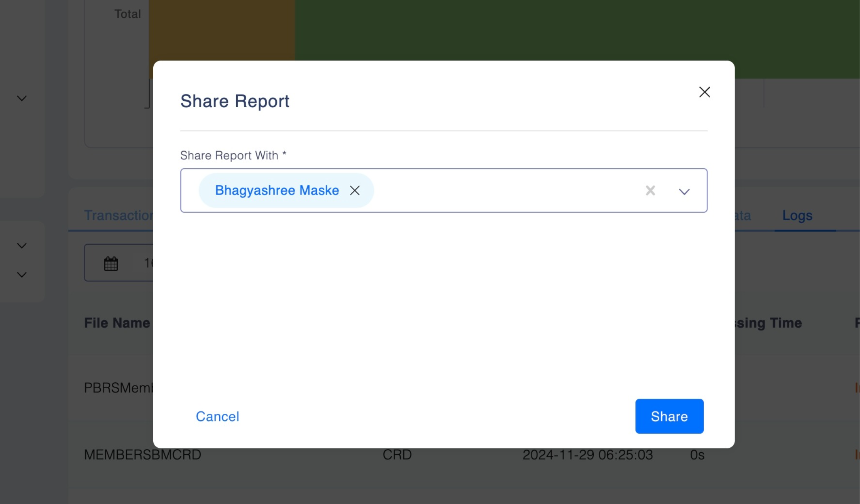Cancel sharing the report
Viewport: 860px width, 504px height.
coord(217,416)
